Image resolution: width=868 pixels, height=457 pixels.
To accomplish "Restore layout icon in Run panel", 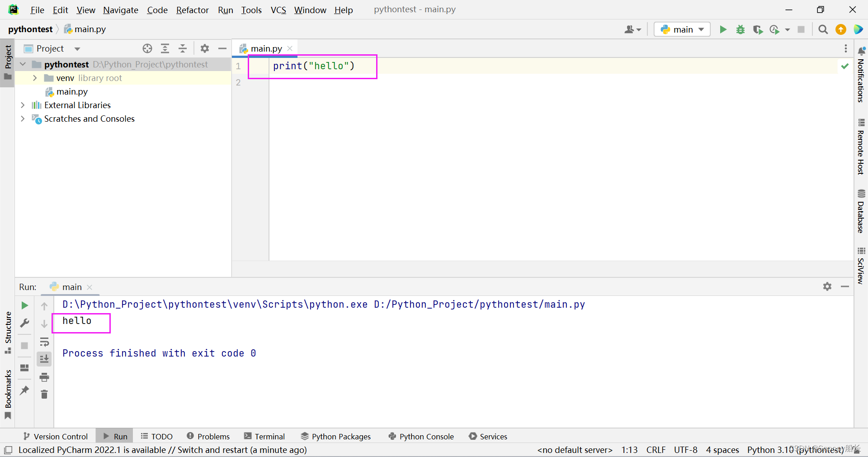I will (25, 367).
